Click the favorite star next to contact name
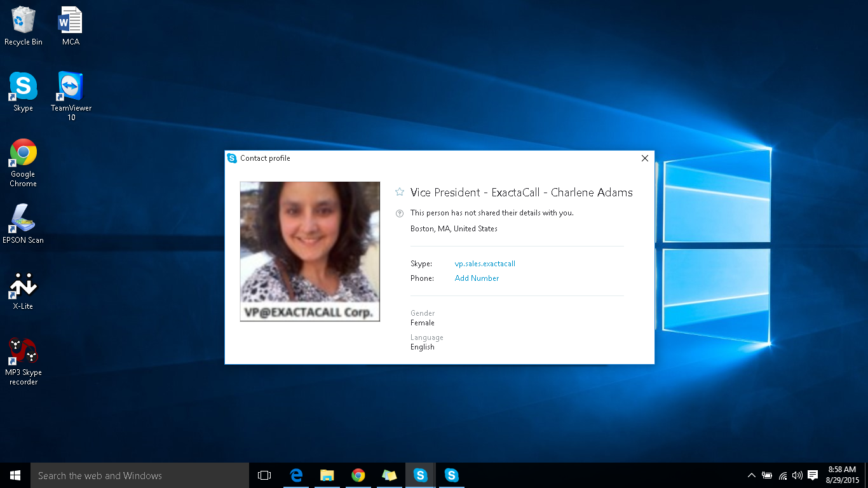 400,192
